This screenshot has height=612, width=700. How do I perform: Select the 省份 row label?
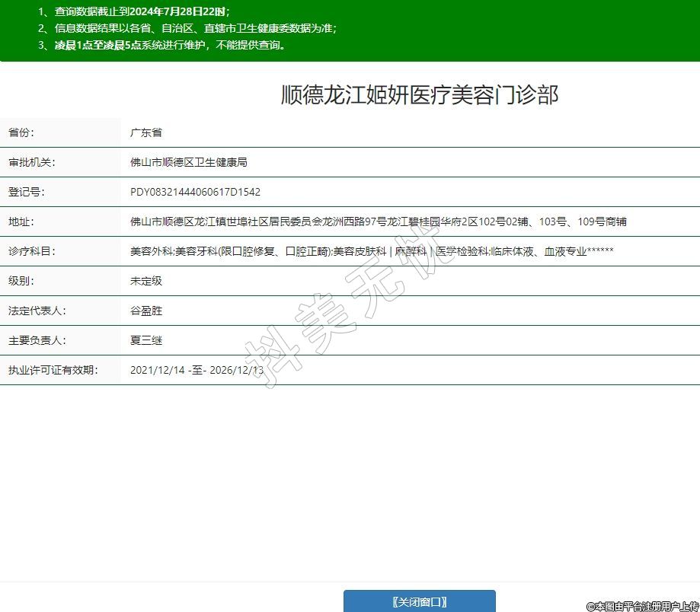coord(21,132)
